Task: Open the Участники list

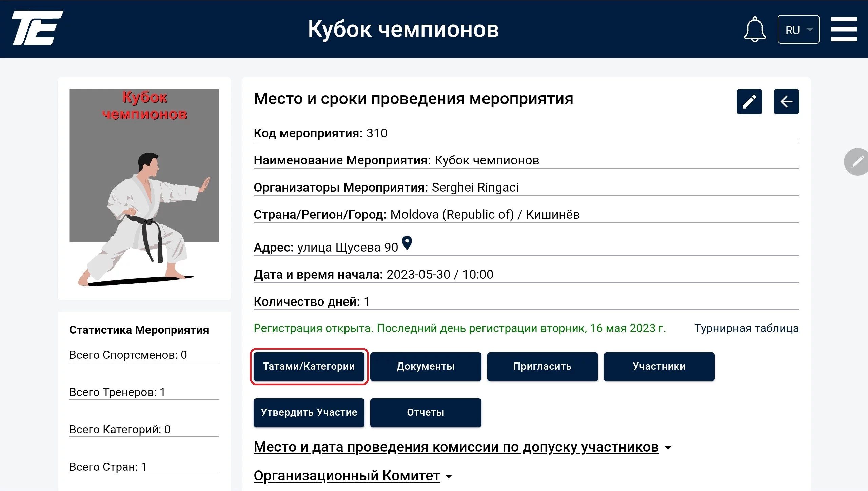Action: pyautogui.click(x=659, y=367)
